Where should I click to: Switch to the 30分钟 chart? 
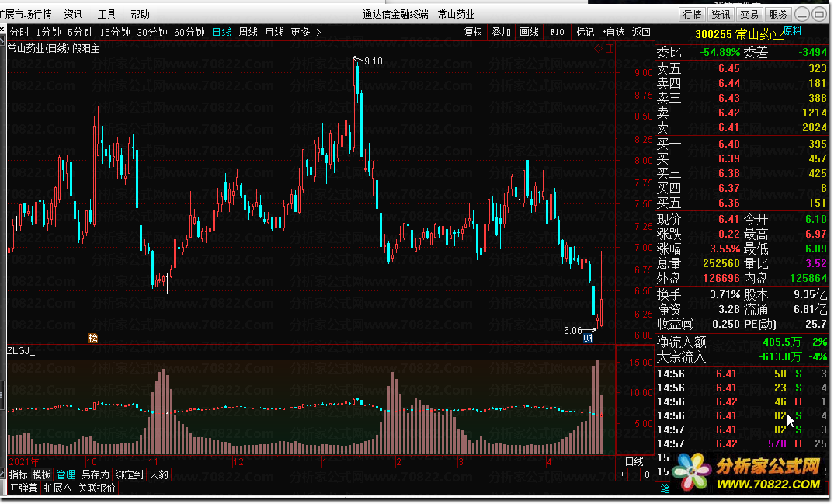pyautogui.click(x=152, y=33)
